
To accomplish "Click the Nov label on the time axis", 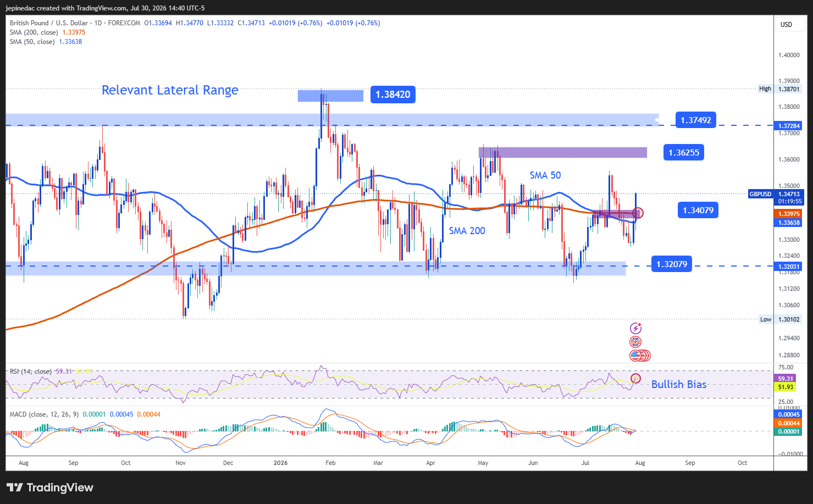I will [x=181, y=463].
